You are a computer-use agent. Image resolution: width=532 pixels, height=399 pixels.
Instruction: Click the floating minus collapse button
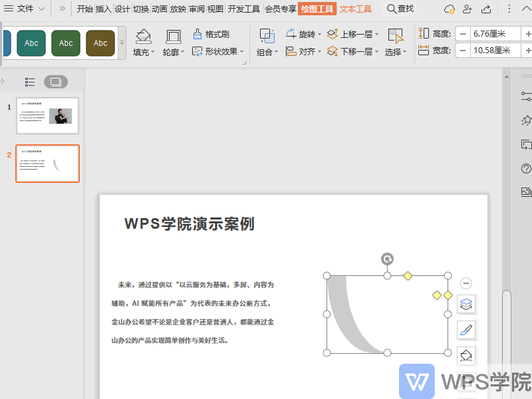tap(466, 283)
